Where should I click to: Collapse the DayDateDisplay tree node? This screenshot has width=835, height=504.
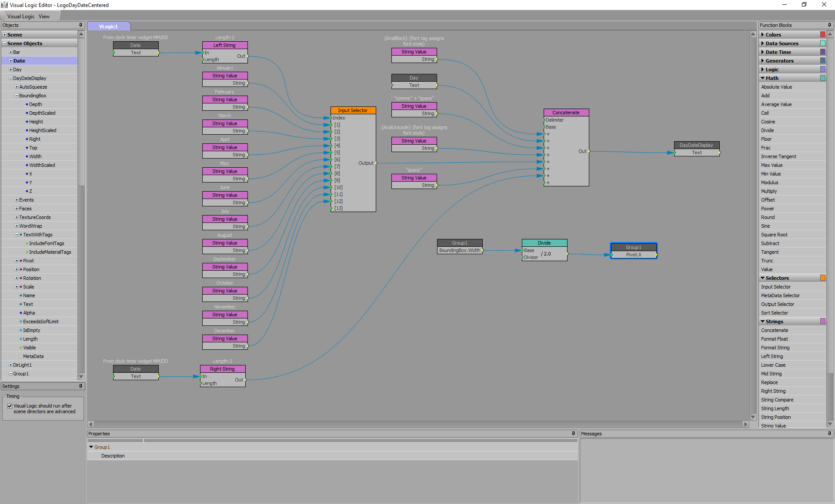coord(10,78)
